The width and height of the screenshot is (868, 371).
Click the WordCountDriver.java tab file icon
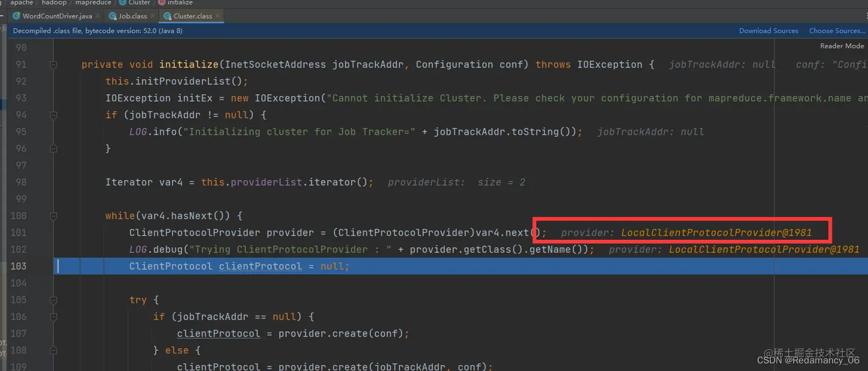coord(16,16)
